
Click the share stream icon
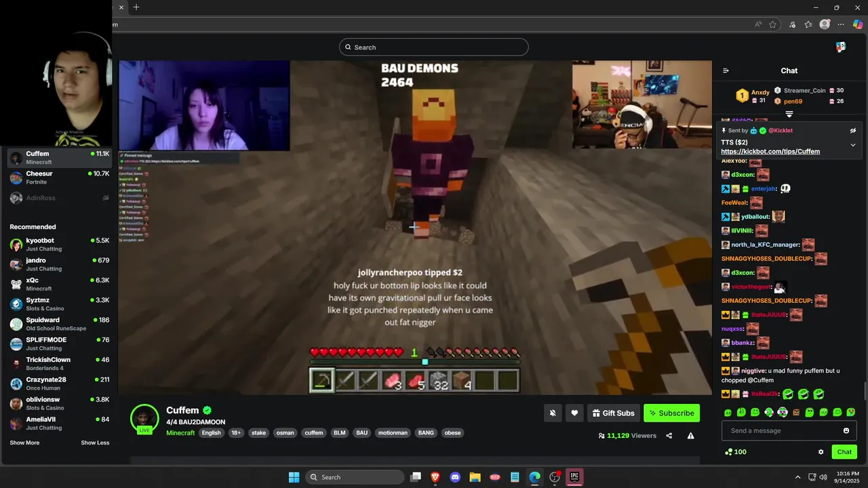click(x=669, y=436)
